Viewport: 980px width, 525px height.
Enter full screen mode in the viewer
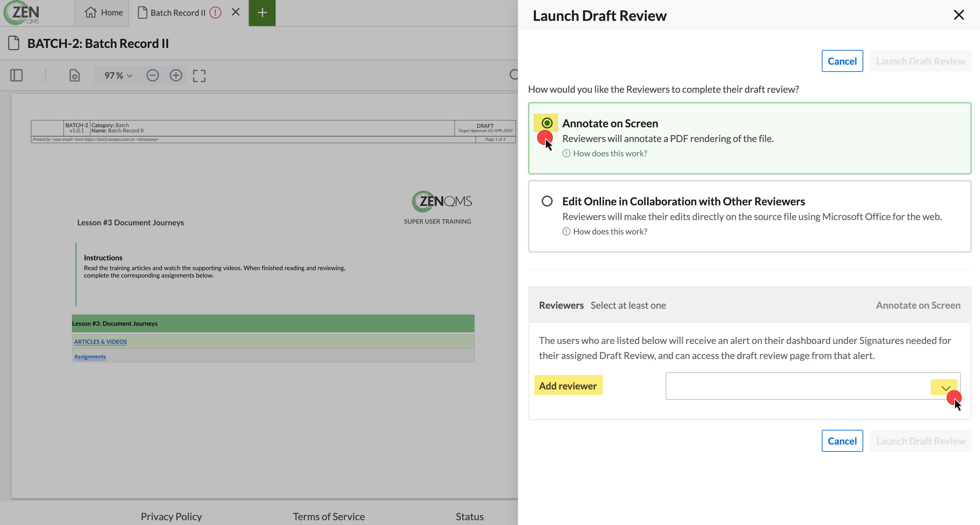[199, 76]
